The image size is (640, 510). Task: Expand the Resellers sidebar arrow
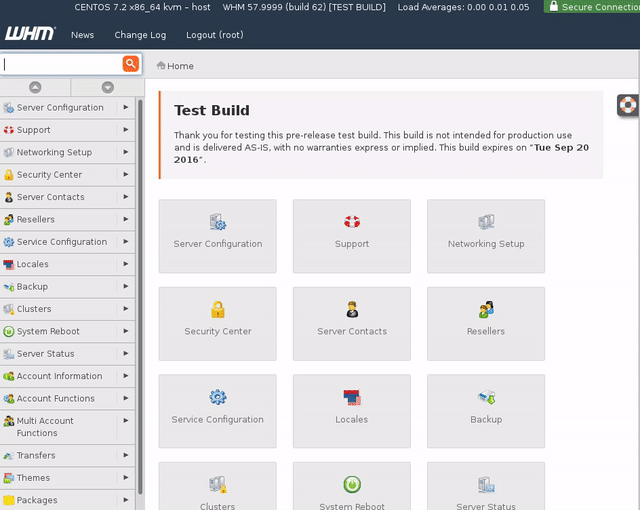click(x=126, y=219)
